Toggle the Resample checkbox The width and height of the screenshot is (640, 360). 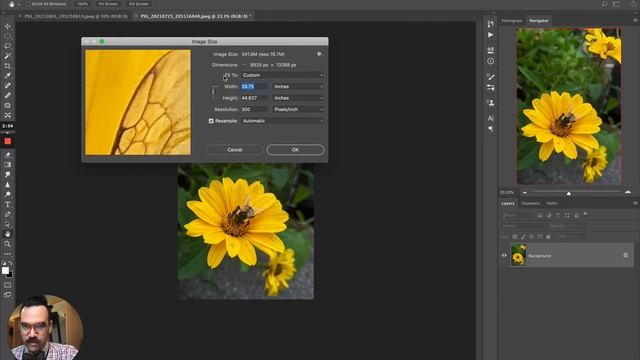point(211,121)
